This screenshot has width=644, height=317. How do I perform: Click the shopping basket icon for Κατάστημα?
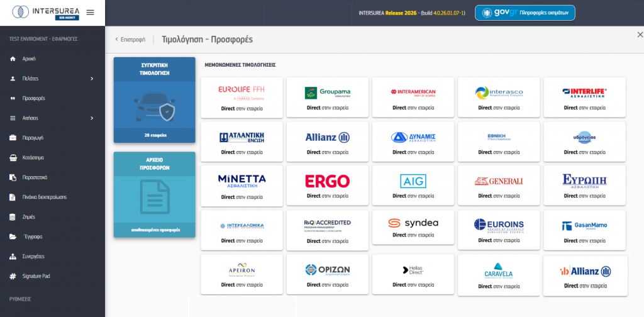[x=13, y=157]
